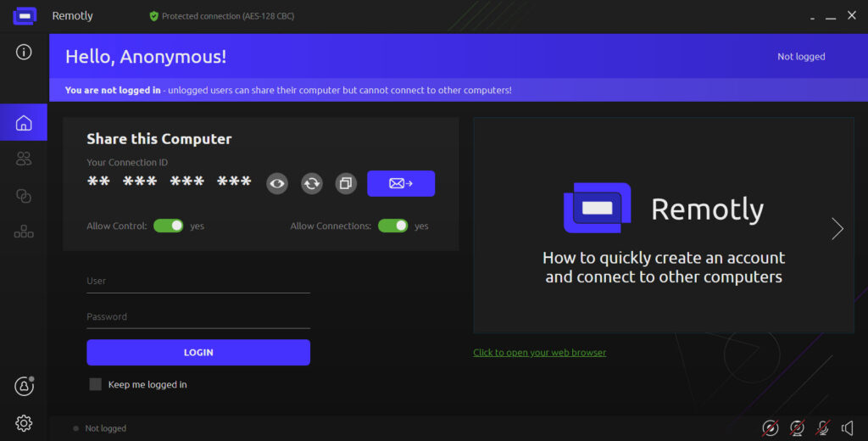Click the 'Not logged' label in the header
Image resolution: width=868 pixels, height=441 pixels.
click(801, 57)
